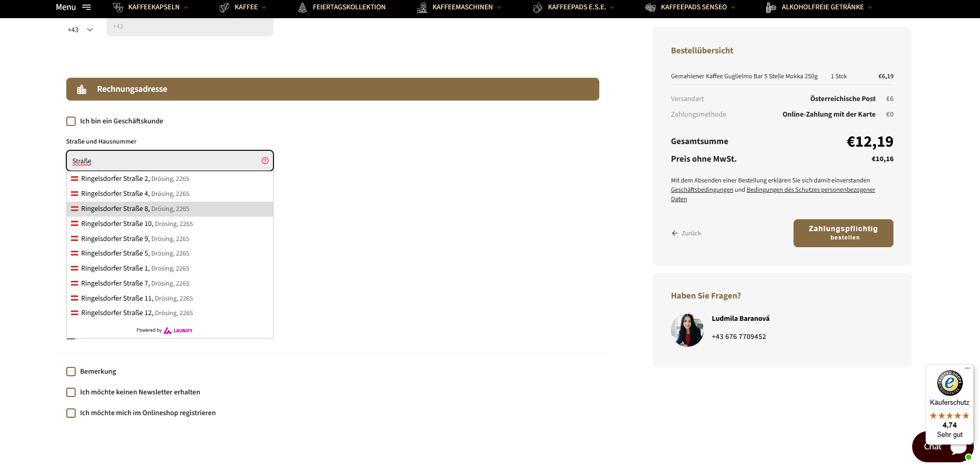Open the Kaffeepads Senseo menu
The height and width of the screenshot is (468, 980).
click(x=694, y=7)
